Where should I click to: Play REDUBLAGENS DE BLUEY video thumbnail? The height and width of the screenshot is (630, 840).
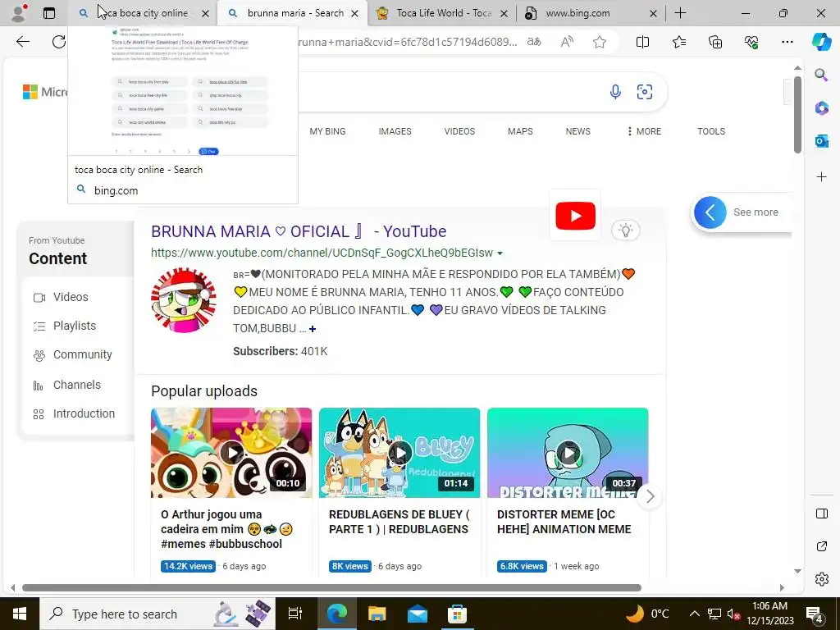[399, 453]
